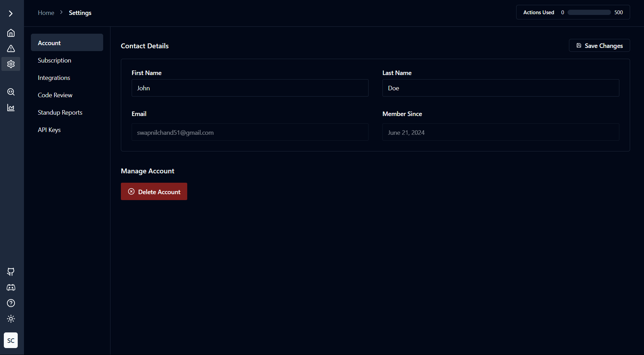Select the Account settings tab
644x355 pixels.
(67, 42)
